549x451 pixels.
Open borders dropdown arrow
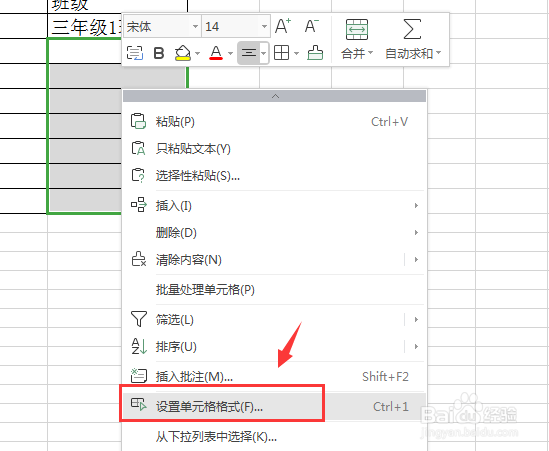[x=296, y=54]
